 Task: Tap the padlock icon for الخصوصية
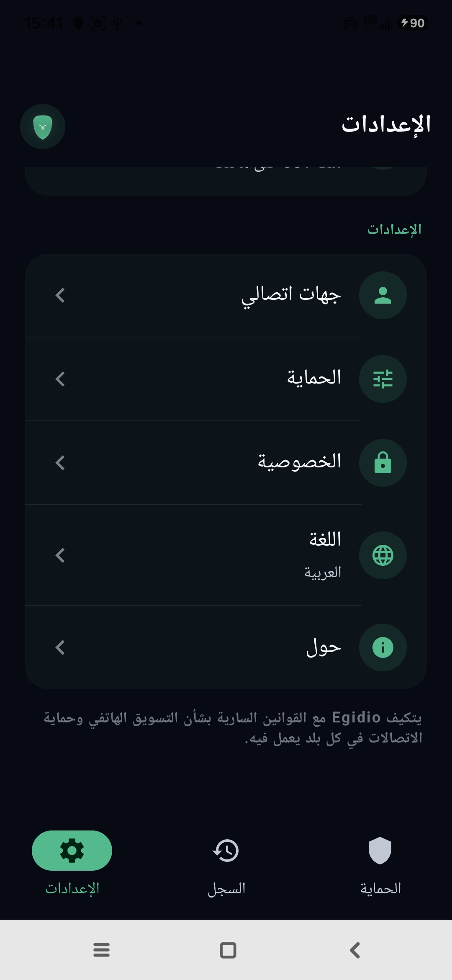(x=383, y=463)
